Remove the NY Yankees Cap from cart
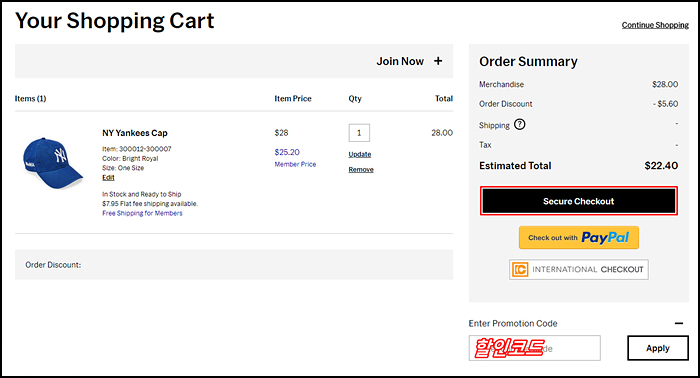 tap(361, 170)
